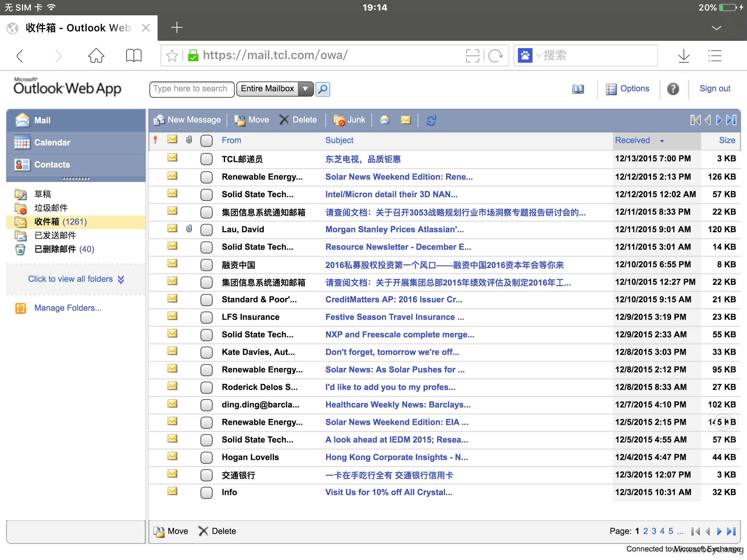The image size is (747, 560).
Task: Go to last page arrow in toolbar
Action: [x=731, y=120]
